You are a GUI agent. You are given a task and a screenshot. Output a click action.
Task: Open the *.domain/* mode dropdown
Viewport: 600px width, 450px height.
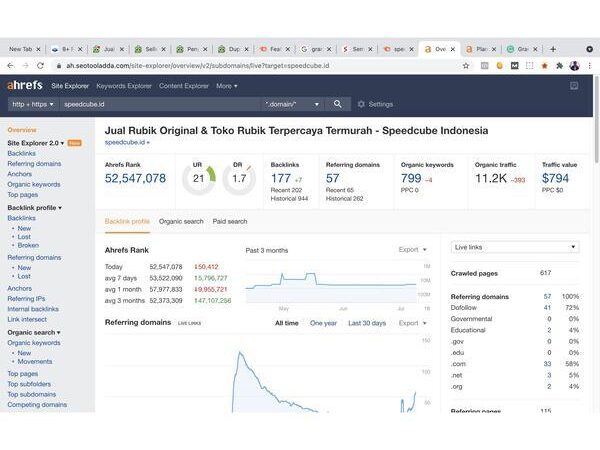coord(292,104)
